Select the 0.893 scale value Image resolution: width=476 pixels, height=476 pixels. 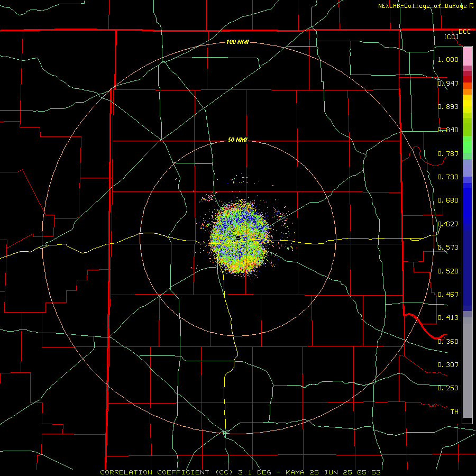pos(448,106)
